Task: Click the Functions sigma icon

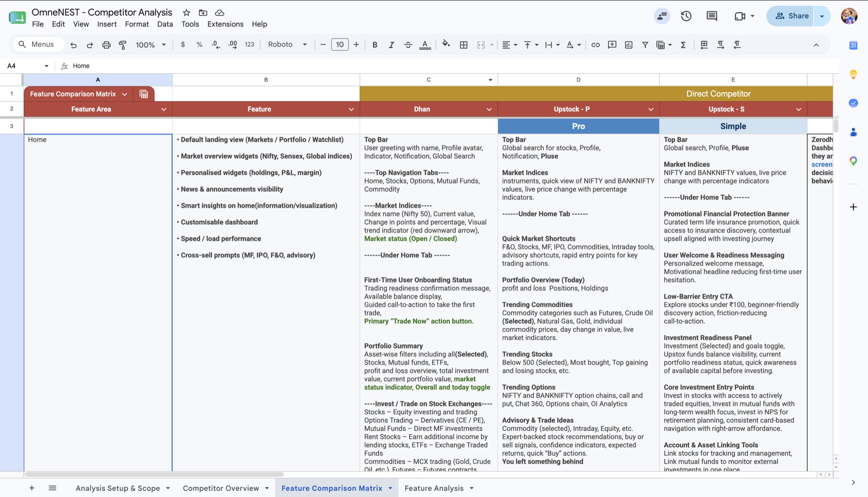Action: pyautogui.click(x=683, y=45)
